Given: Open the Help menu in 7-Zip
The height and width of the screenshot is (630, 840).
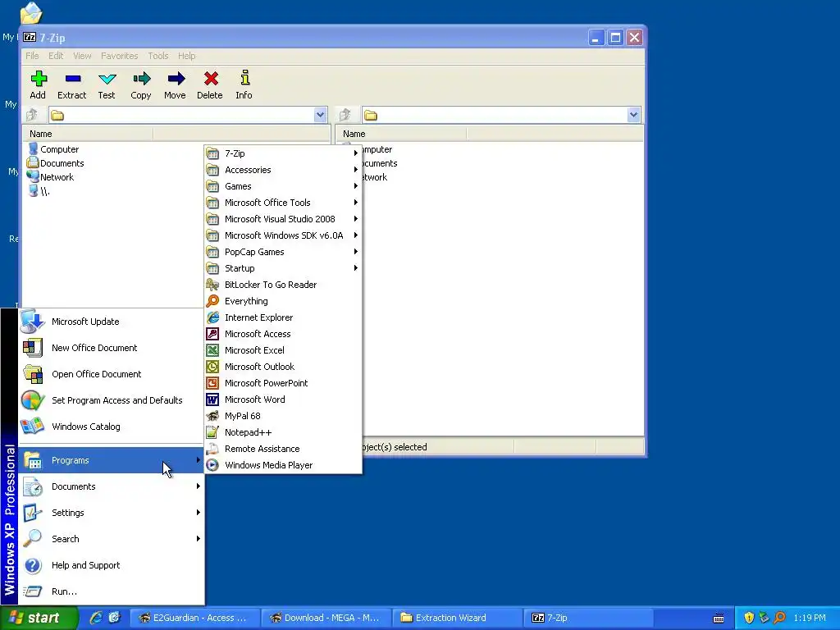Looking at the screenshot, I should (x=186, y=56).
